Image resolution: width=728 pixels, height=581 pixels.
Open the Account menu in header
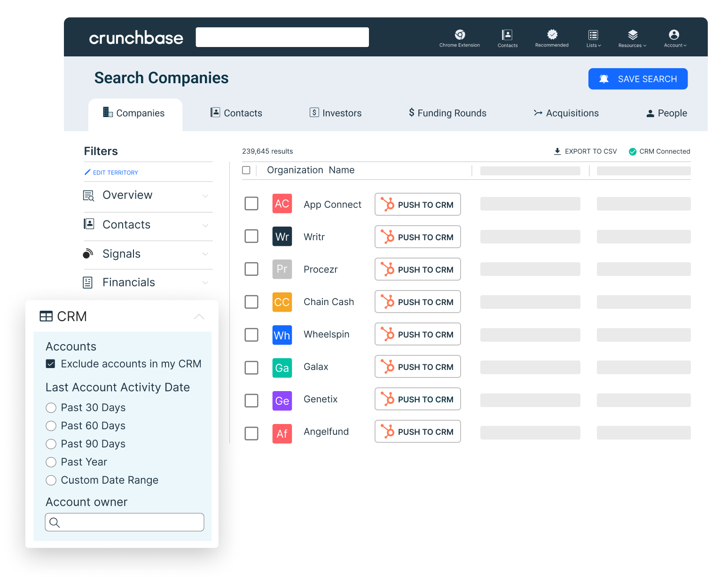675,38
